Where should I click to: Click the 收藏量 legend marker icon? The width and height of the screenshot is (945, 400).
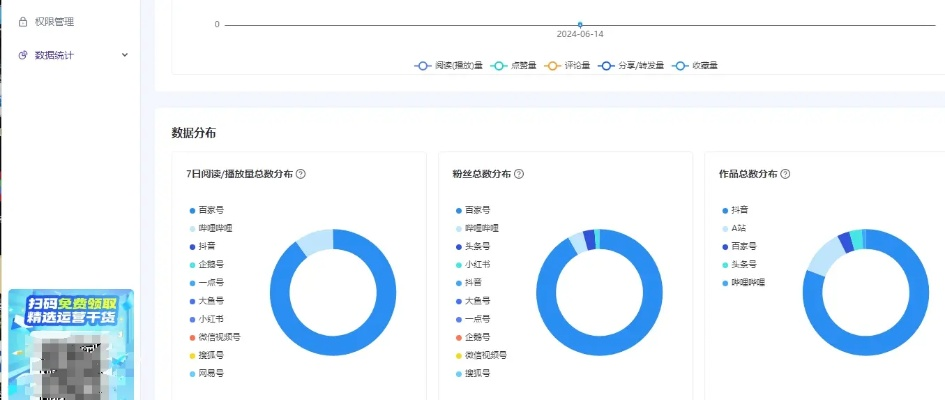click(x=681, y=66)
